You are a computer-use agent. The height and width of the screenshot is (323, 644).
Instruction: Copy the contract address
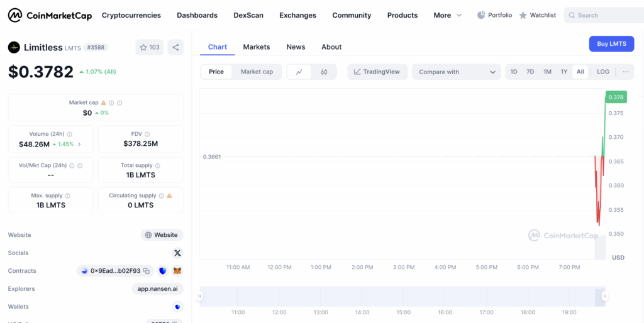pyautogui.click(x=147, y=271)
